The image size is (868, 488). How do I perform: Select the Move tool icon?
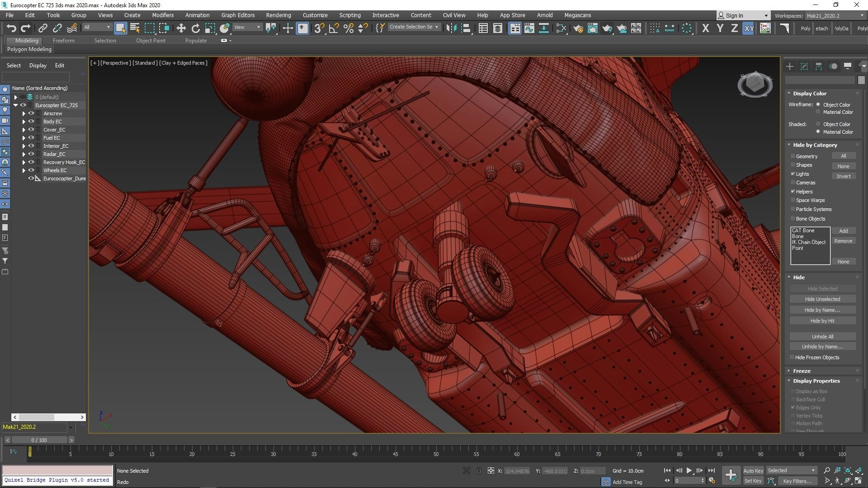click(181, 28)
